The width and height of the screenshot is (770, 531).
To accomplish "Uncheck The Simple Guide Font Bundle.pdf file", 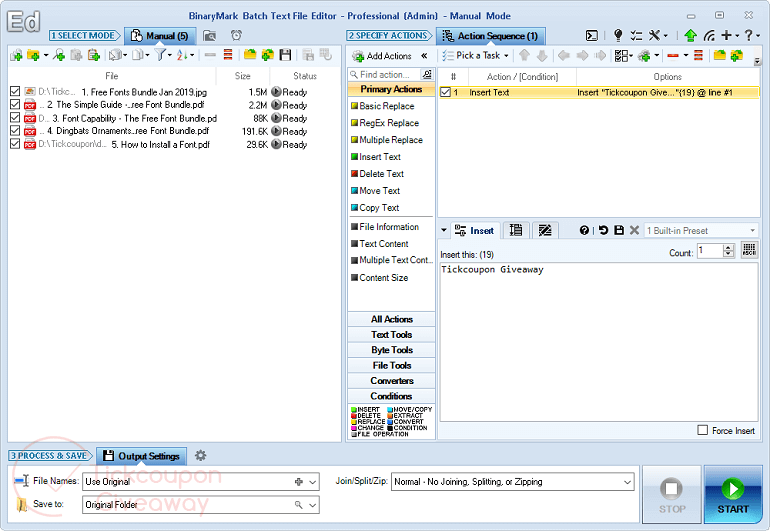I will point(15,105).
